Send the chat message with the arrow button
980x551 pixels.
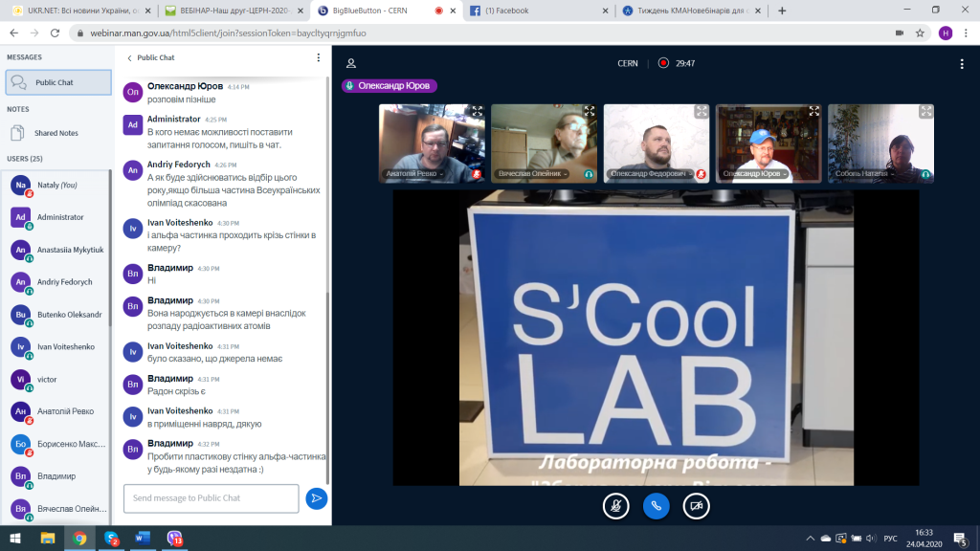(316, 497)
